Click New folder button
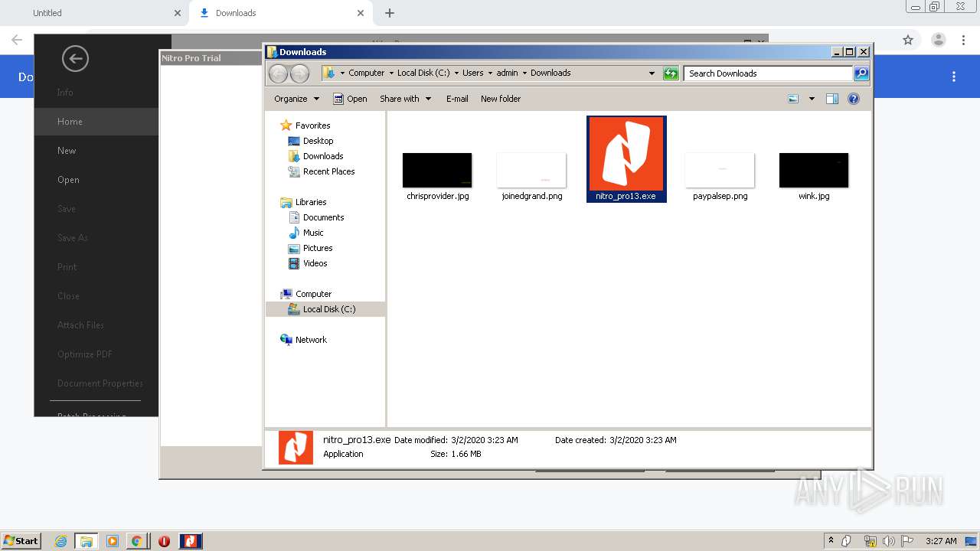The height and width of the screenshot is (551, 980). [501, 99]
